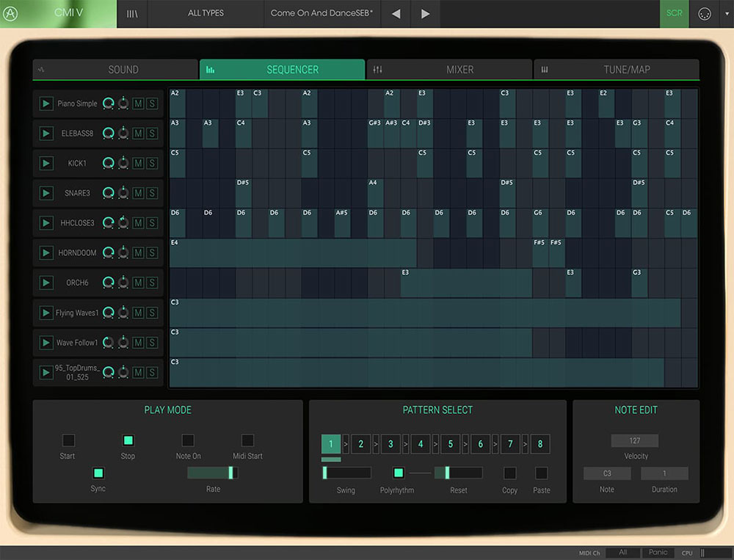Viewport: 734px width, 560px height.
Task: Solo the HHCLOSE3 track
Action: pos(152,222)
